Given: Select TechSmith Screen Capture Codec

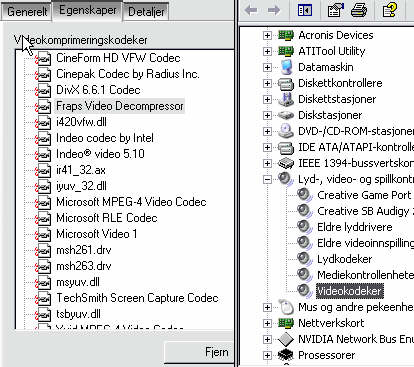Looking at the screenshot, I should pos(137,298).
